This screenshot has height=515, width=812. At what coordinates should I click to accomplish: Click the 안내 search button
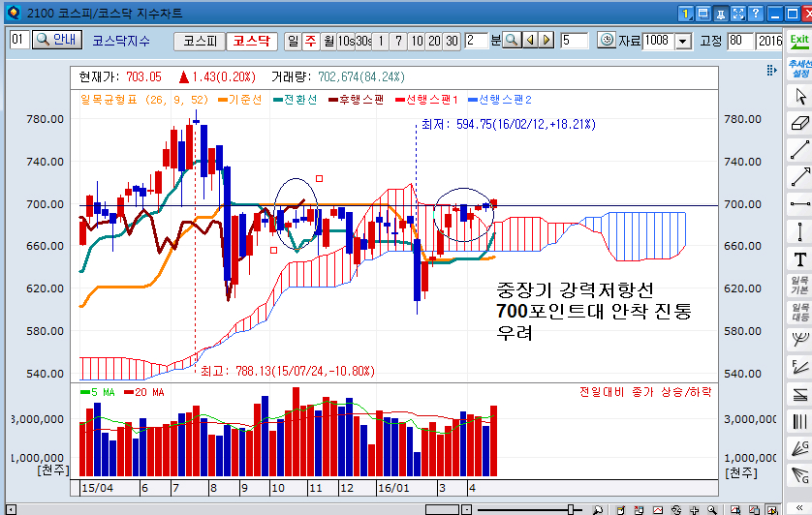click(x=58, y=41)
